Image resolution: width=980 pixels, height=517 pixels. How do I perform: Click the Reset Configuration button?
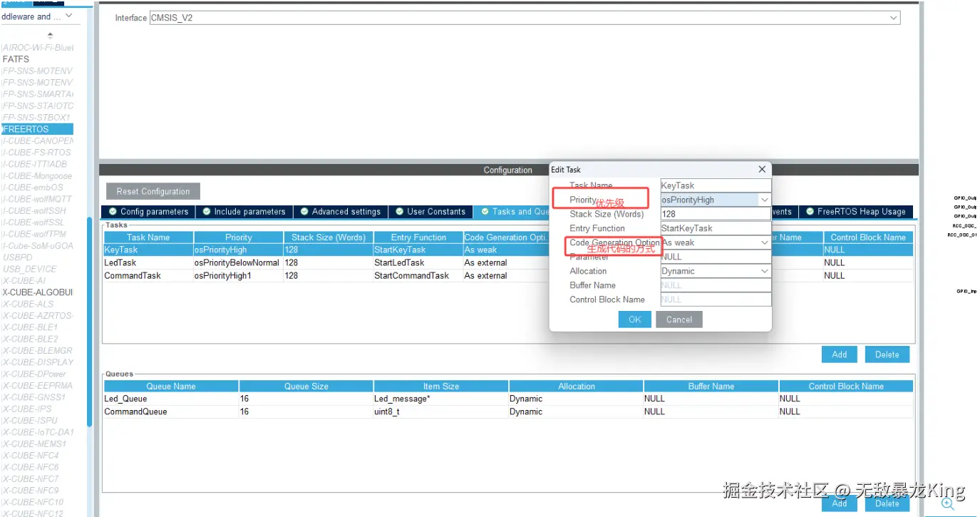tap(153, 191)
